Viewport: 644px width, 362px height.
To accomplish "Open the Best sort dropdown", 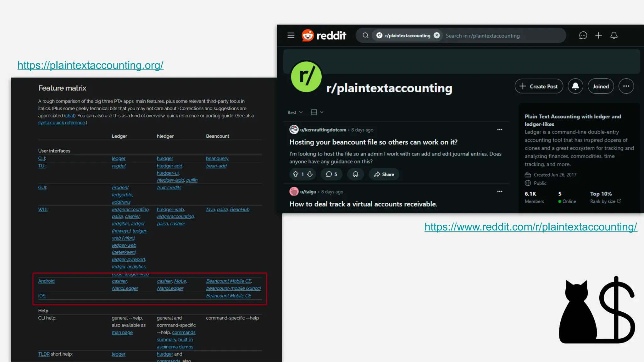I will coord(295,112).
